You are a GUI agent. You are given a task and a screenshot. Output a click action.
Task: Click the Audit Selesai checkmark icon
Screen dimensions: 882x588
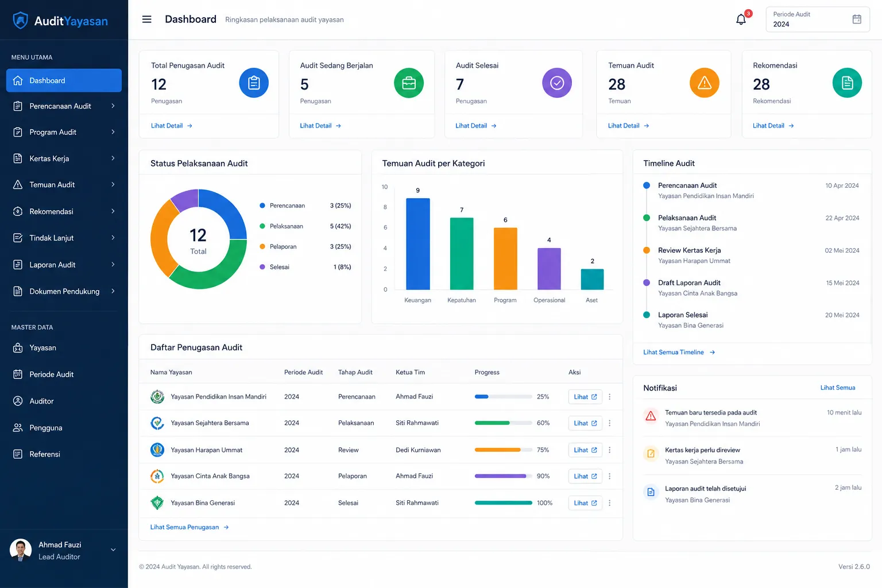[x=557, y=83]
